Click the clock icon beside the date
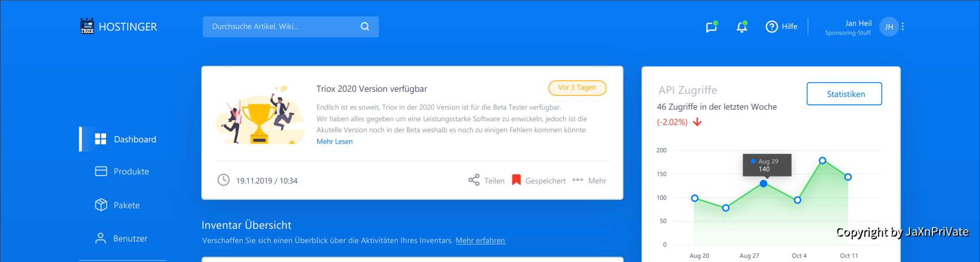This screenshot has height=262, width=980. coord(224,180)
